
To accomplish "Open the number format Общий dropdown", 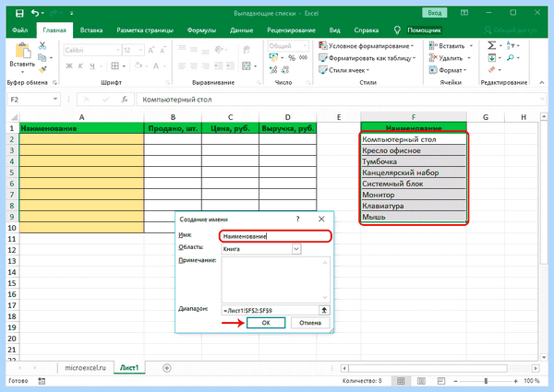I will [305, 46].
